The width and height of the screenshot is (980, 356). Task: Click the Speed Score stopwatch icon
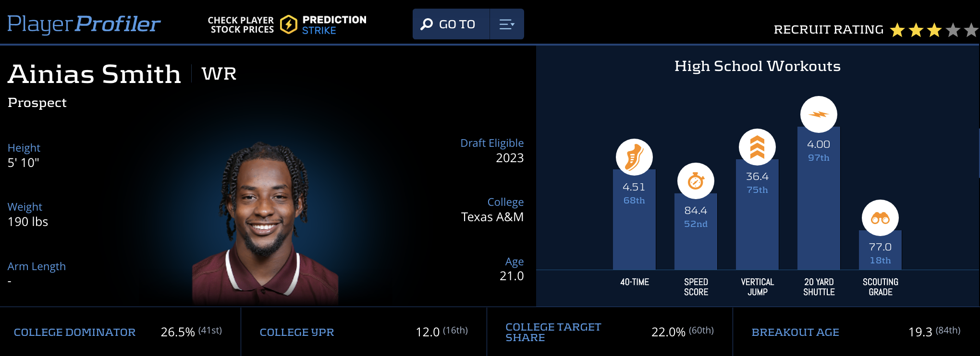(x=696, y=181)
